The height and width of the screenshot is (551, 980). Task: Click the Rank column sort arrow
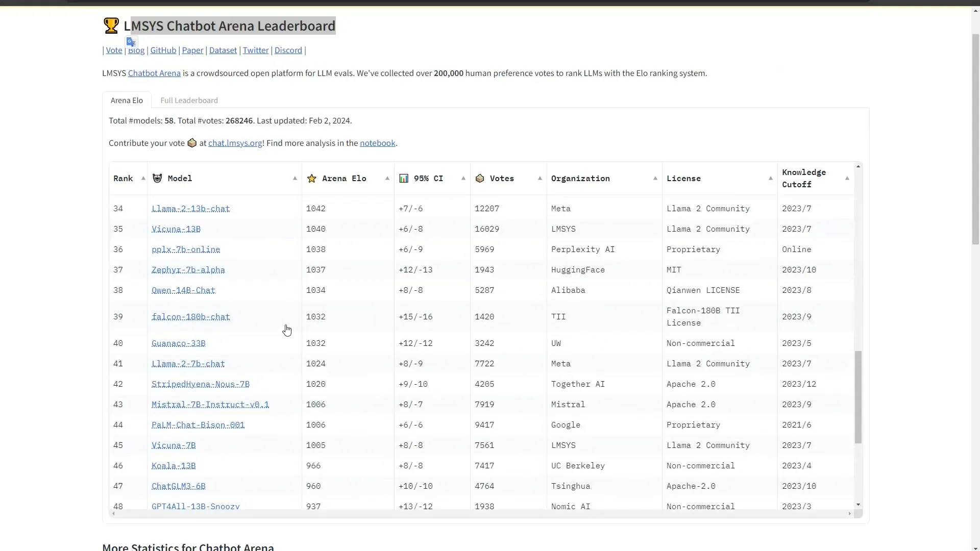(143, 178)
